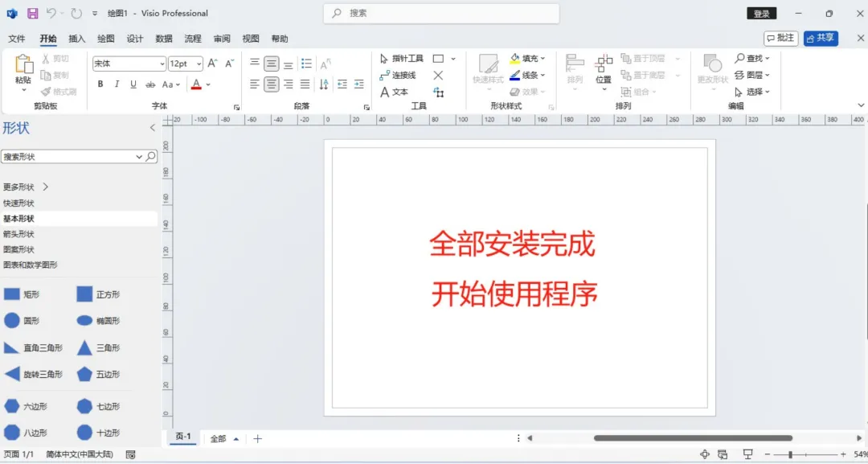Click the 页-1 page tab
This screenshot has width=868, height=464.
[183, 437]
